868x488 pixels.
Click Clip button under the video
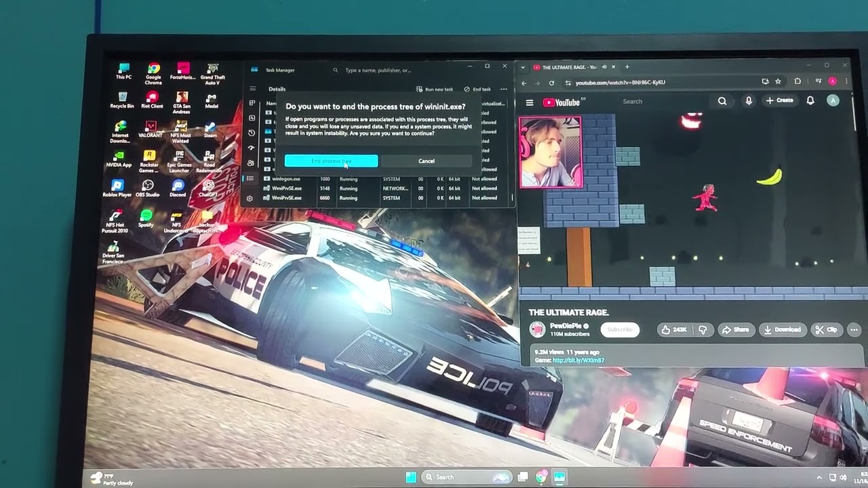coord(827,329)
